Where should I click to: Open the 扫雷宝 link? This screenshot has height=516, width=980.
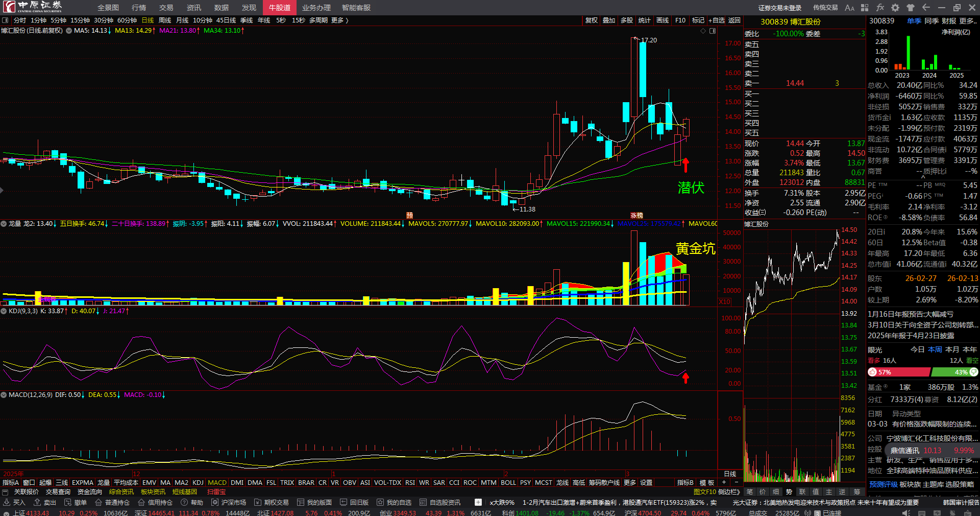pyautogui.click(x=216, y=492)
